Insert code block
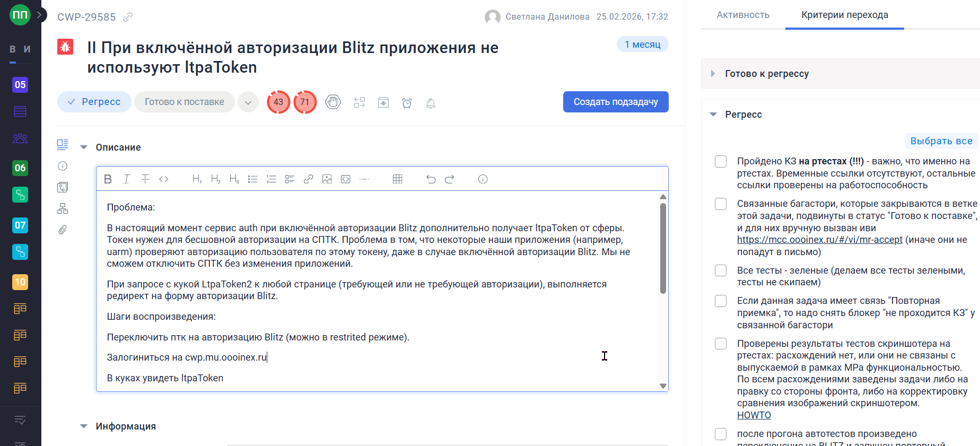This screenshot has height=446, width=980. tap(346, 179)
